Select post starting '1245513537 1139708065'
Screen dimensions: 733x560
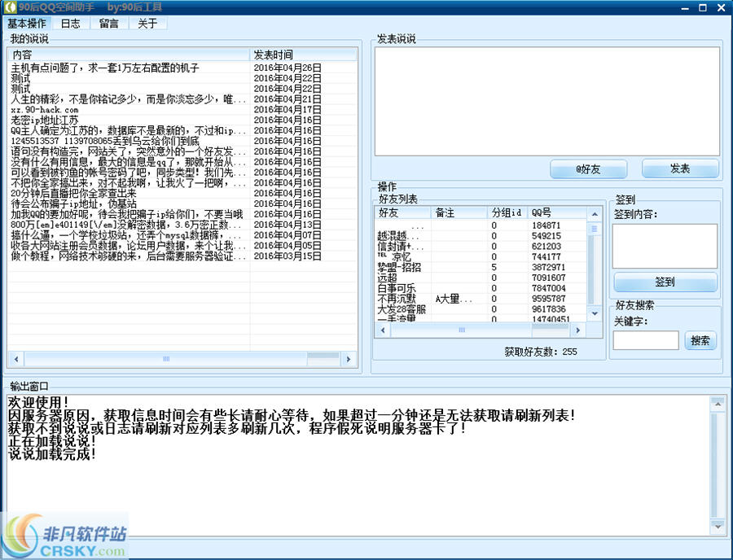[x=105, y=141]
